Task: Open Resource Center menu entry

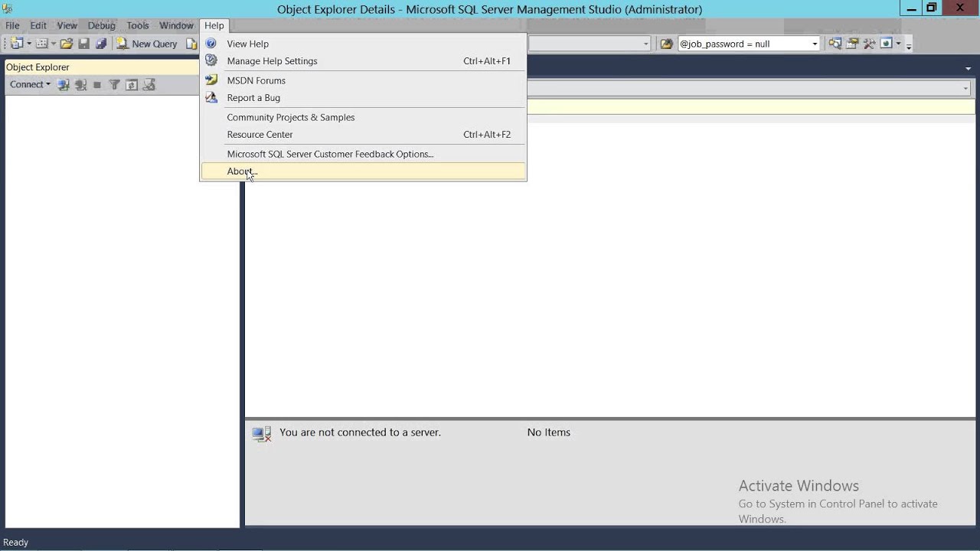Action: coord(363,135)
